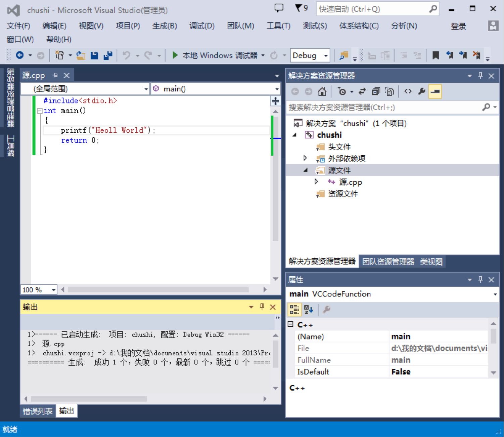Click Collapse All icon in Solution Explorer
504x437 pixels.
coord(376,91)
